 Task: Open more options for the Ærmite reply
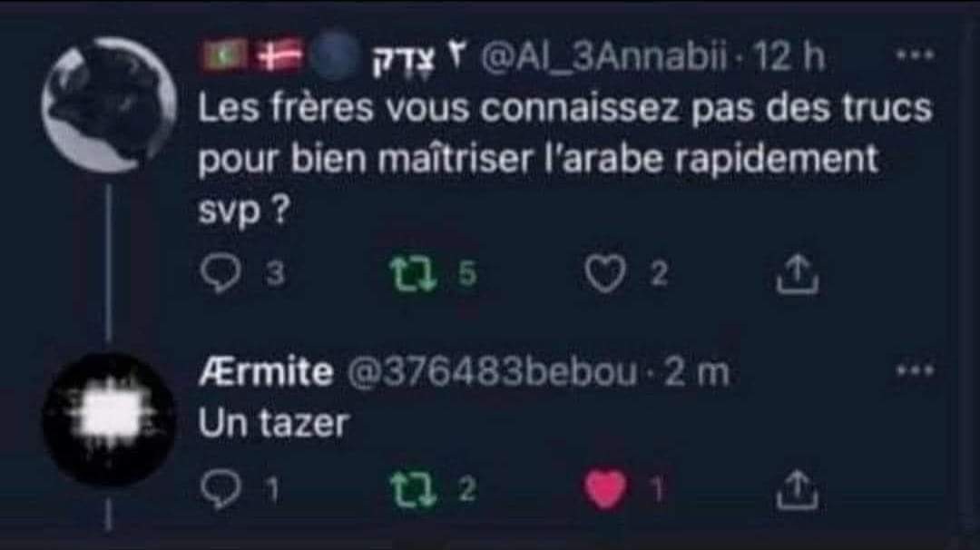915,370
